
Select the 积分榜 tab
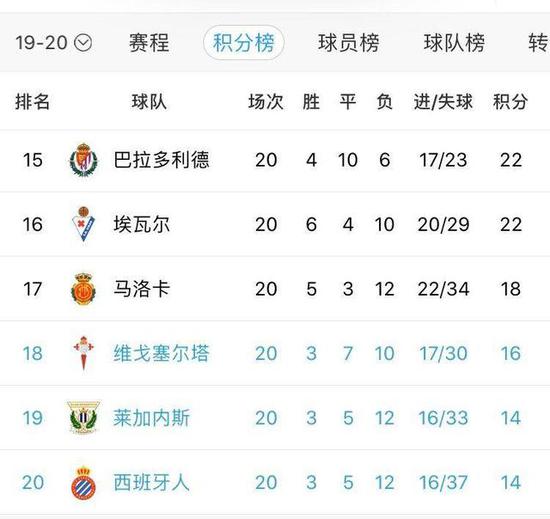[243, 43]
